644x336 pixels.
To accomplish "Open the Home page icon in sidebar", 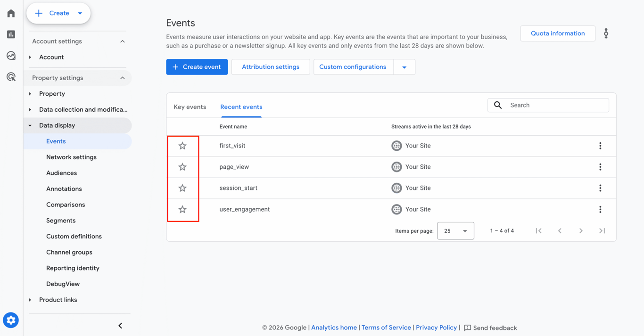I will click(x=10, y=13).
